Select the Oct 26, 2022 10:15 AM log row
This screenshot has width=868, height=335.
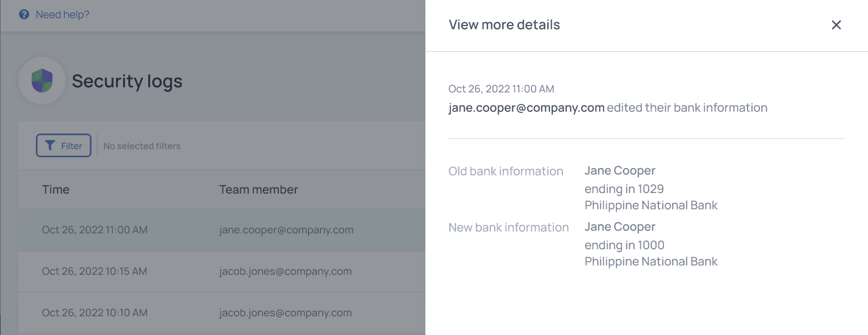click(x=222, y=271)
